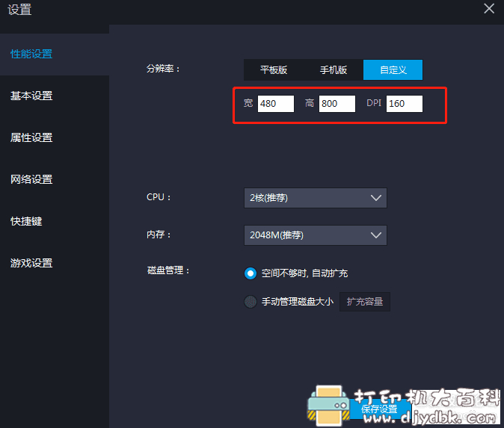Select 手动管理磁盘大小 radio option

(251, 302)
